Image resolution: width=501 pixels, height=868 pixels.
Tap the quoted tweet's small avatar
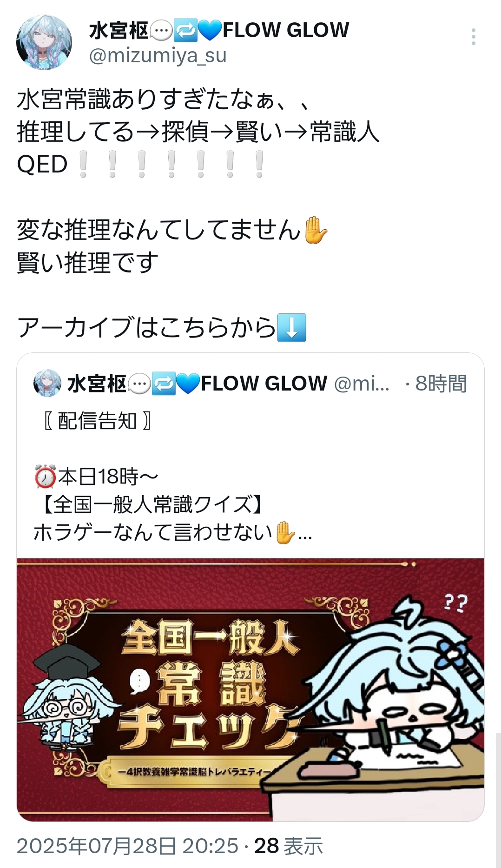(47, 384)
